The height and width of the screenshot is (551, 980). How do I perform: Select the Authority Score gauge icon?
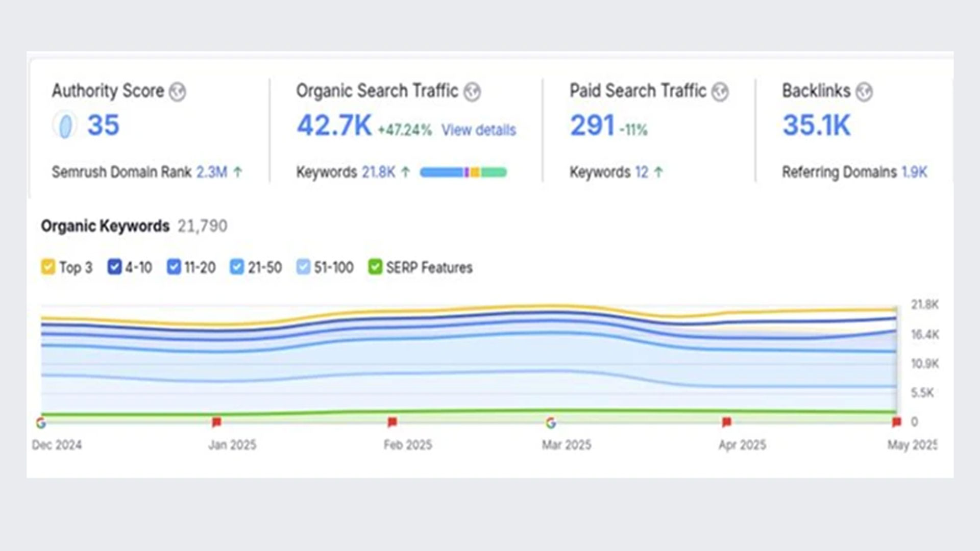(64, 124)
